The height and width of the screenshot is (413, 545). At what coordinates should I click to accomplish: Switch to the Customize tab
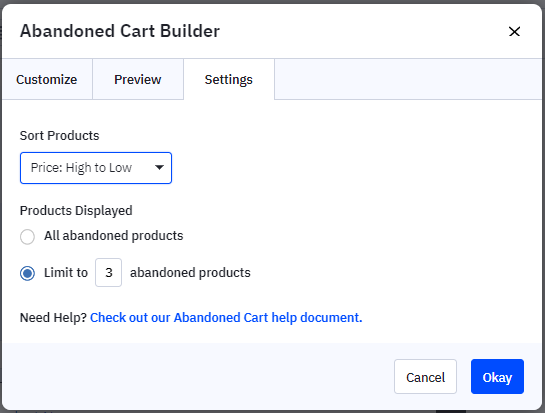point(47,79)
